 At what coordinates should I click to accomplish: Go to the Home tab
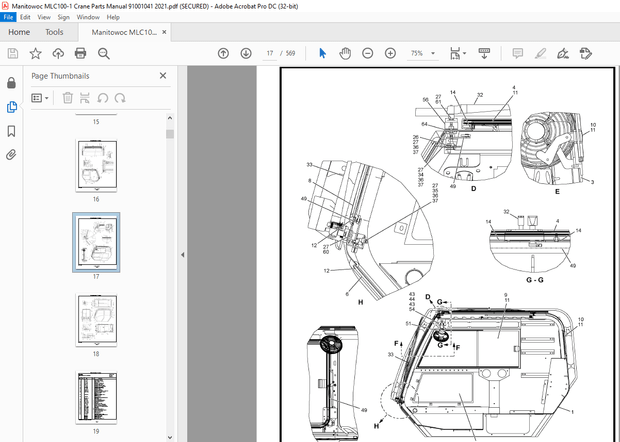[19, 32]
